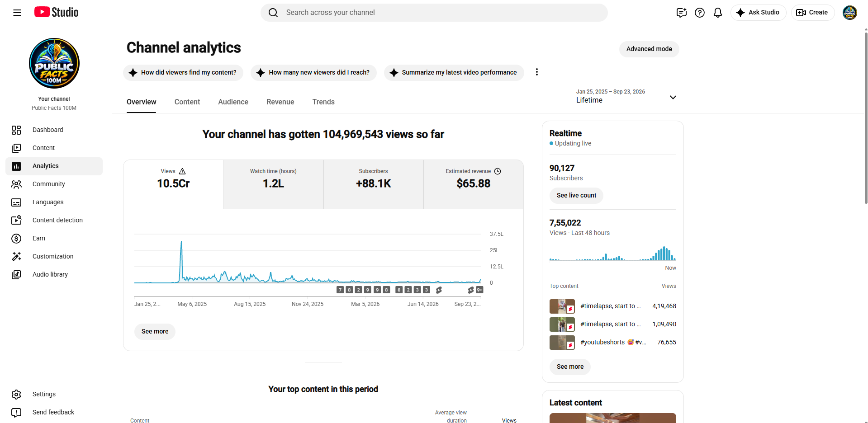Open Settings in the sidebar
Image resolution: width=868 pixels, height=423 pixels.
(54, 394)
